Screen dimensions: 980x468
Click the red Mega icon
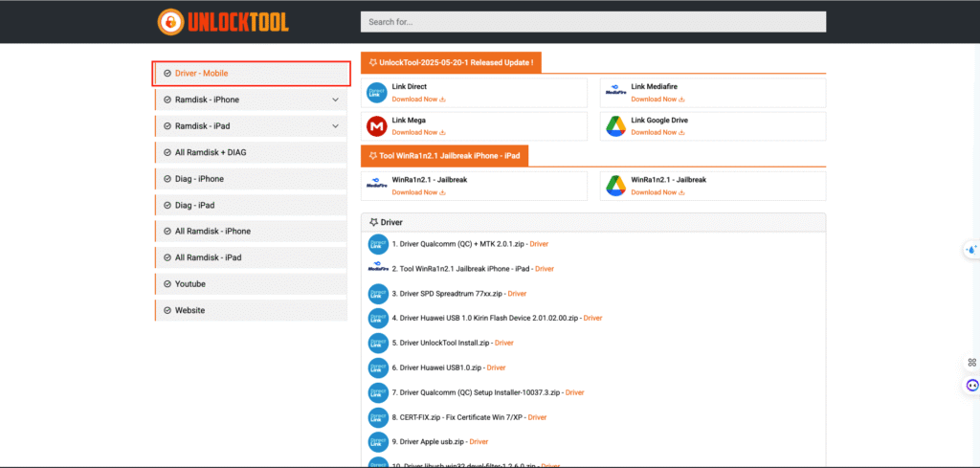pos(377,126)
